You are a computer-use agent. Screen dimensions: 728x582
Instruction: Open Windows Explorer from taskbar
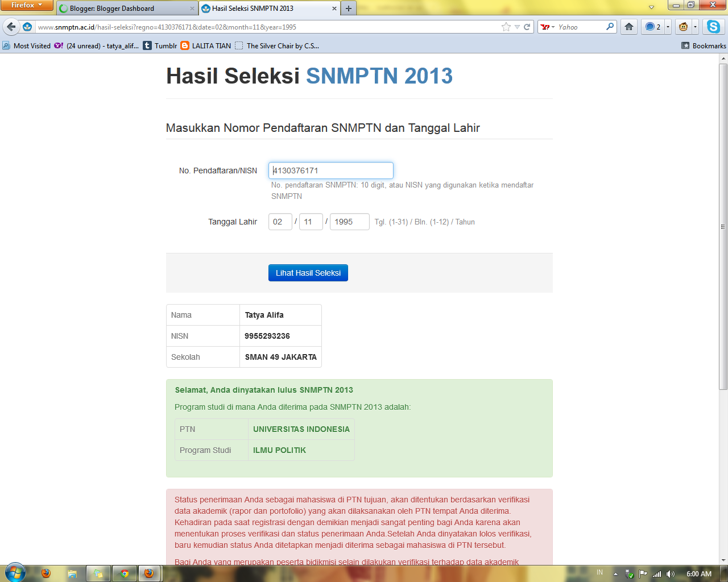tap(72, 573)
